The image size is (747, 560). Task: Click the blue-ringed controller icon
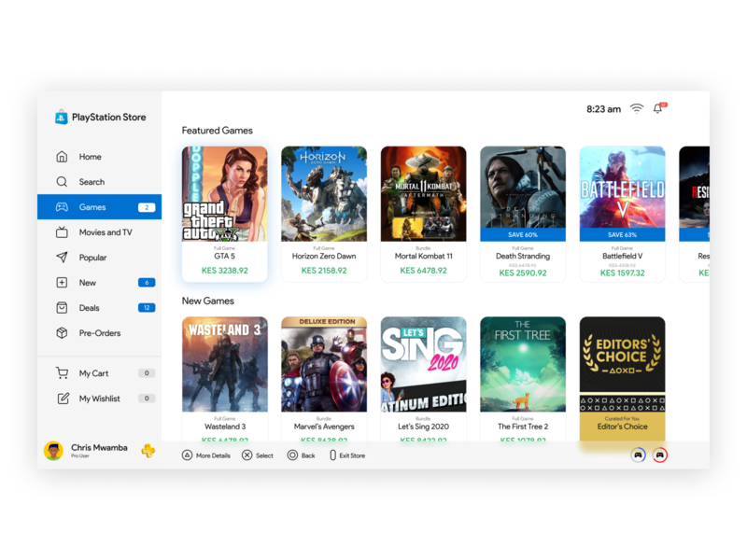(x=639, y=455)
